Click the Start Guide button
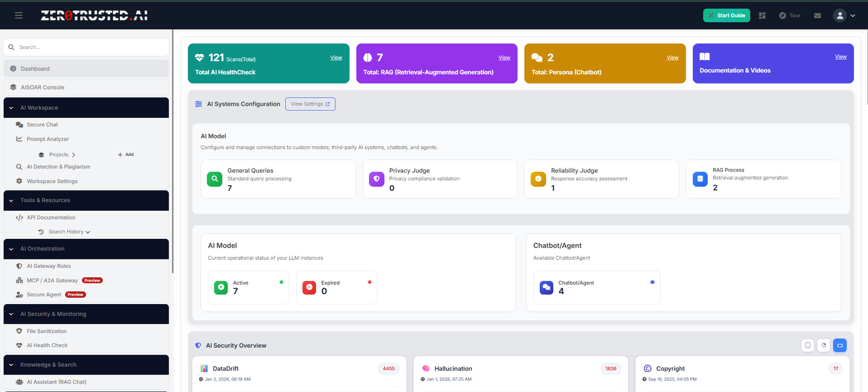Image resolution: width=868 pixels, height=392 pixels. point(726,16)
